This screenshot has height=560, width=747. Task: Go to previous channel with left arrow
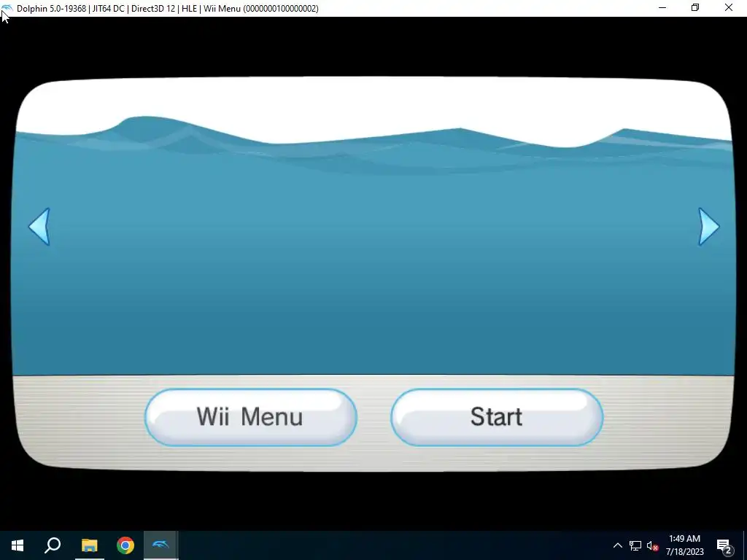click(39, 227)
